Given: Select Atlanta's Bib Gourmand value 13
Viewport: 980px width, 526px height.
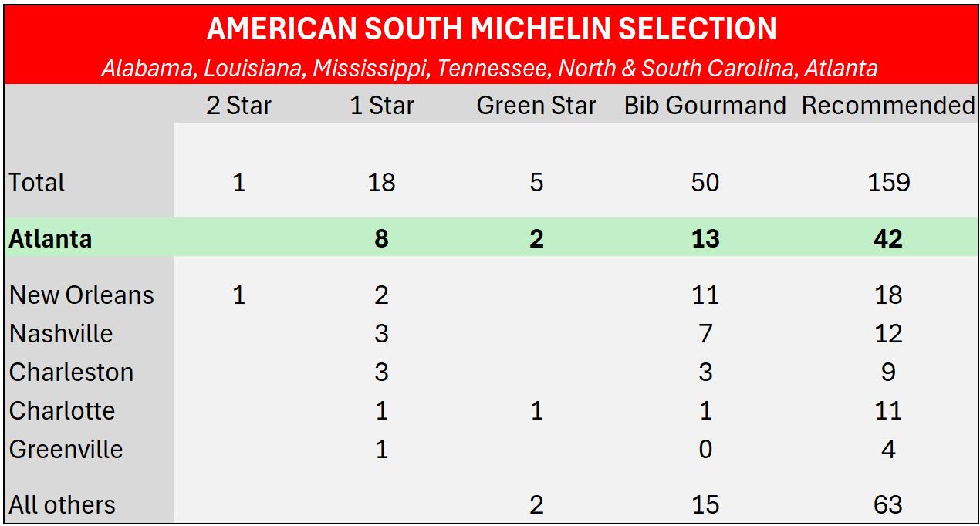Looking at the screenshot, I should point(705,239).
